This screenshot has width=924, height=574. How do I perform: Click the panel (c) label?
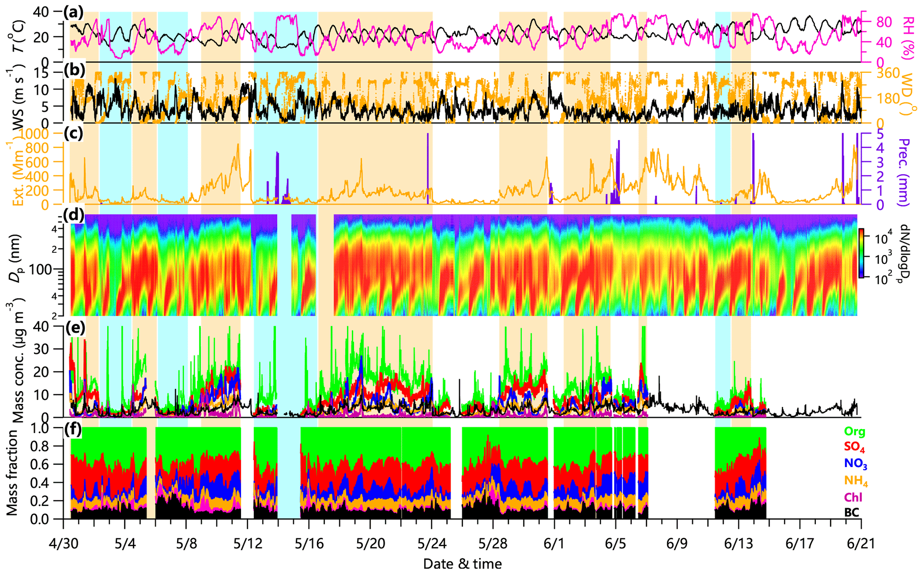(73, 134)
